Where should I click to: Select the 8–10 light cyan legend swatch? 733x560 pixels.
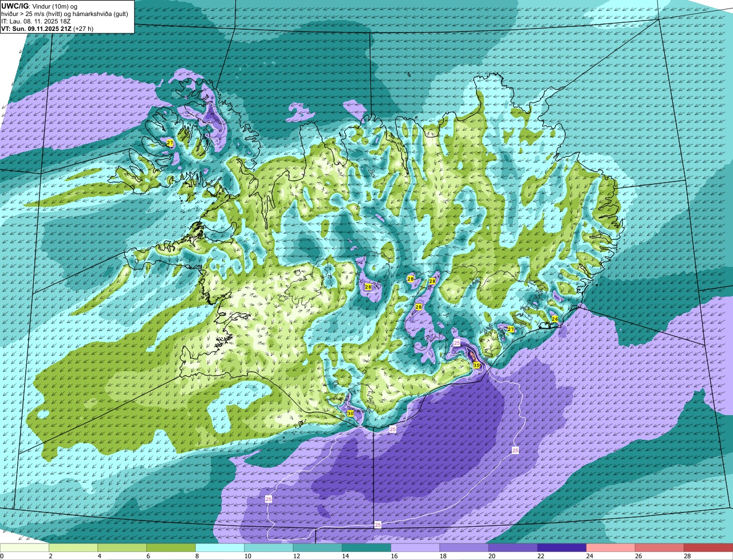click(x=220, y=548)
